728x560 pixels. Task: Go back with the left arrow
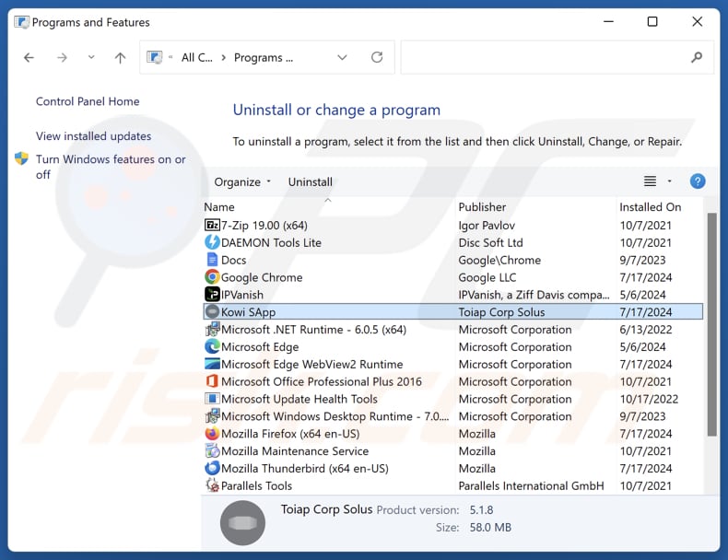coord(29,57)
